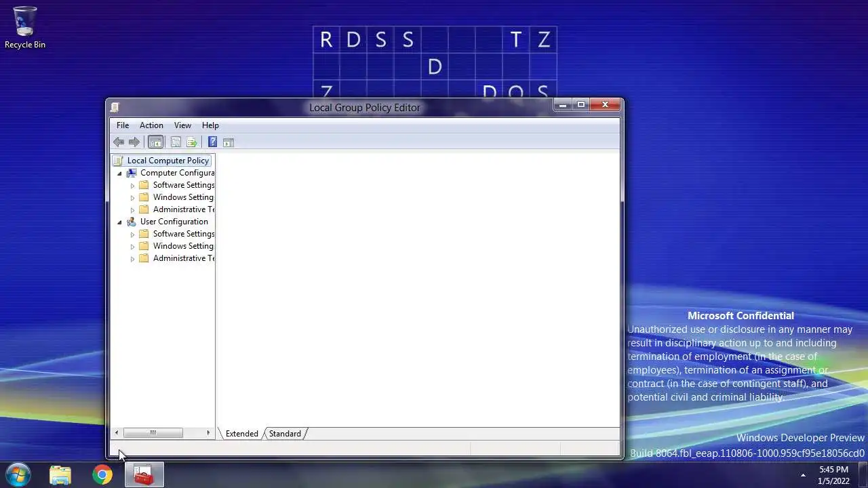Show hidden icons in the system tray

coord(804,475)
